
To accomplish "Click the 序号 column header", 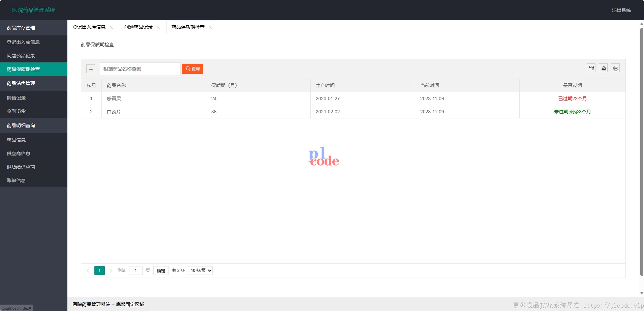I will click(x=91, y=86).
